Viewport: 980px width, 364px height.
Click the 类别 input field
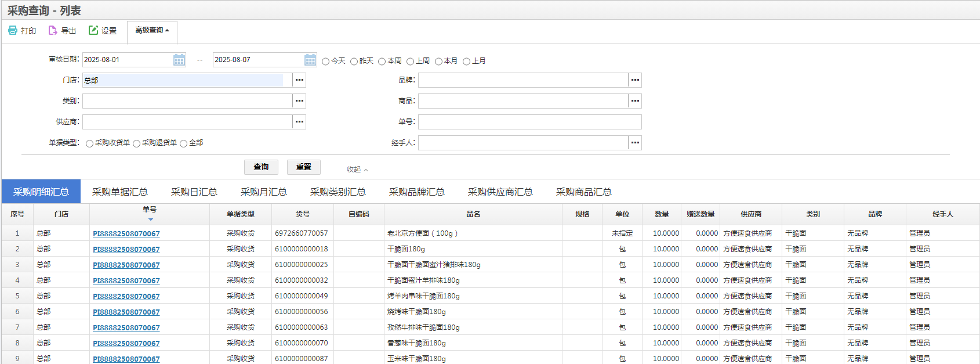pyautogui.click(x=187, y=101)
